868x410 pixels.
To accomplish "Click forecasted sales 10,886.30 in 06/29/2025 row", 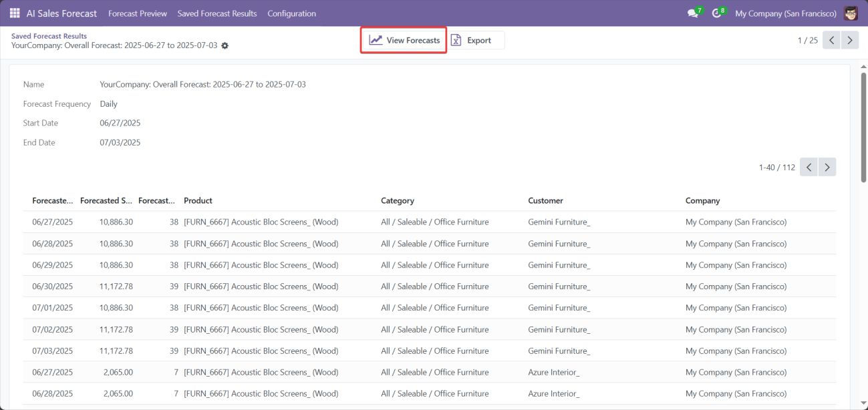I will [116, 265].
